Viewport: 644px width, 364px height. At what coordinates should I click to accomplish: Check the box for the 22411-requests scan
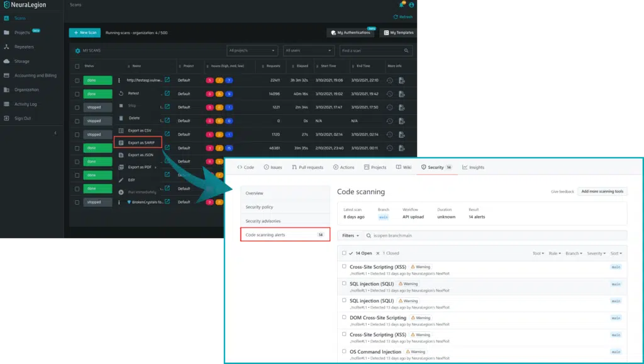point(77,81)
